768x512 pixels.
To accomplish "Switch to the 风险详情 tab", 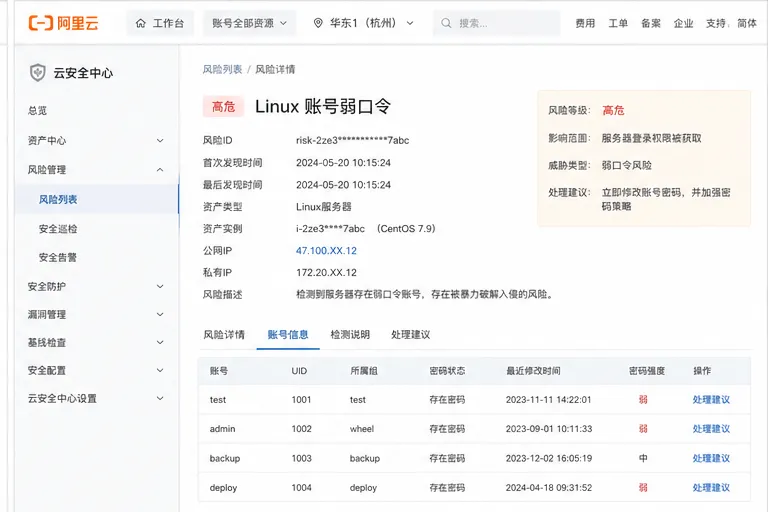I will [x=224, y=335].
